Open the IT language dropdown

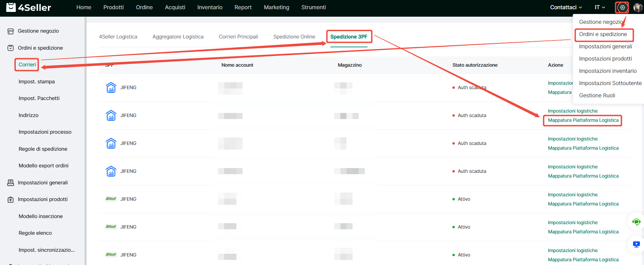(600, 7)
